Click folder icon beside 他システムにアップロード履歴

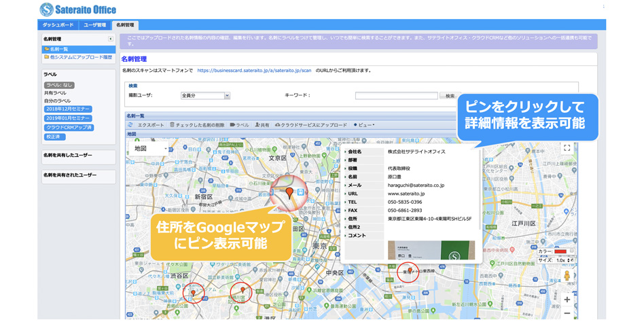[47, 57]
